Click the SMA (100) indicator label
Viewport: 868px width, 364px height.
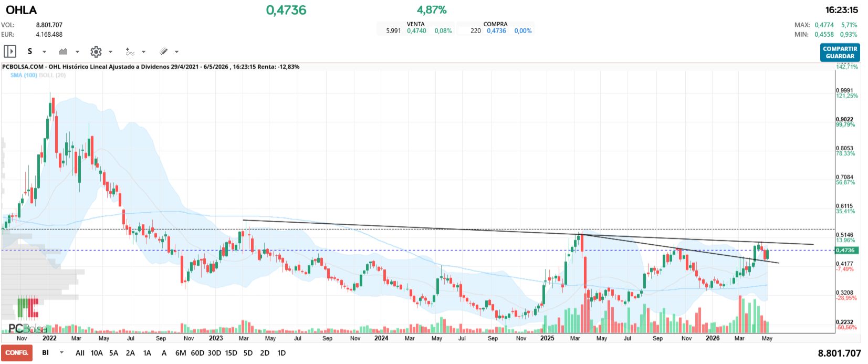click(x=24, y=75)
